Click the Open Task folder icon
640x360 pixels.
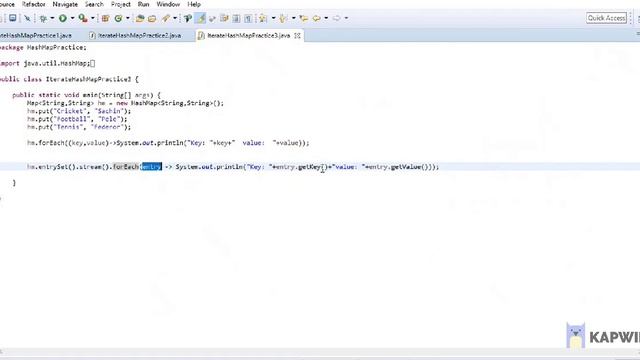click(152, 18)
